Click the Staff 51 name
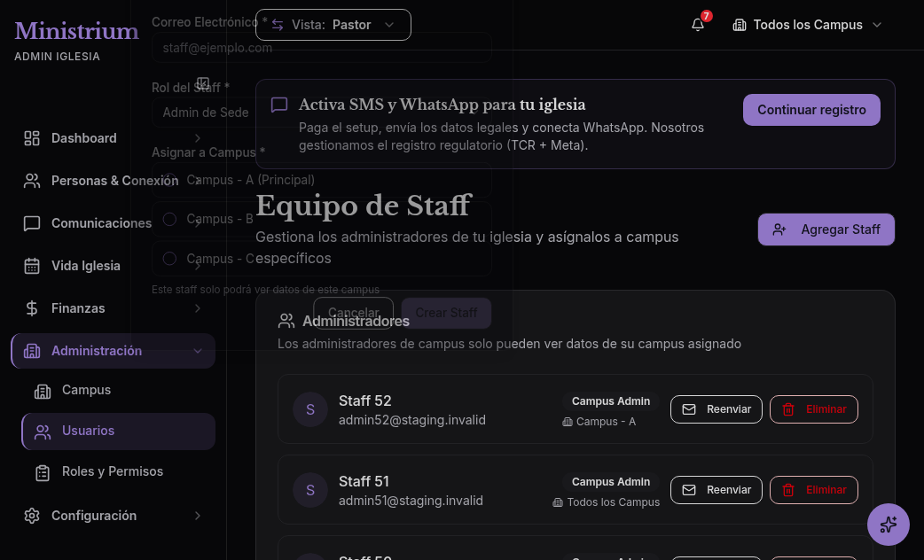Screen dimensions: 924x560 point(364,482)
